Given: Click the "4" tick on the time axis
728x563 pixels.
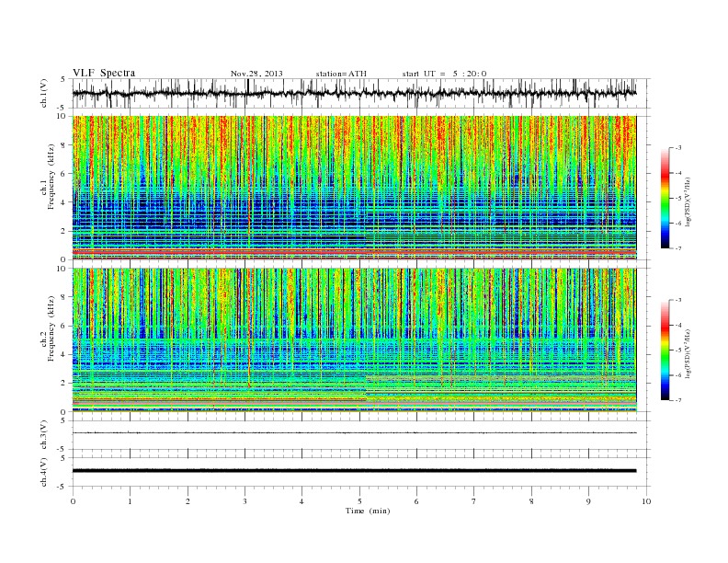Looking at the screenshot, I should pyautogui.click(x=301, y=501).
